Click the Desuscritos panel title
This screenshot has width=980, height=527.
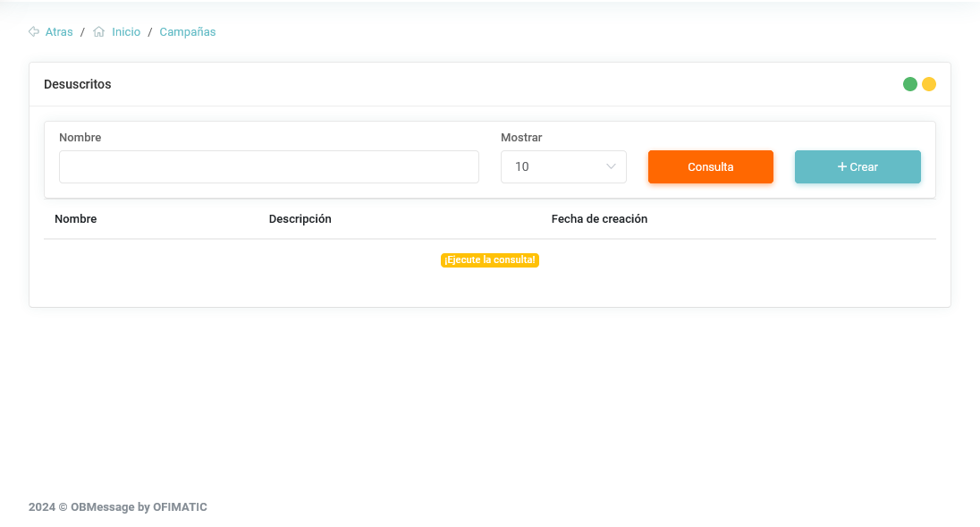tap(78, 84)
